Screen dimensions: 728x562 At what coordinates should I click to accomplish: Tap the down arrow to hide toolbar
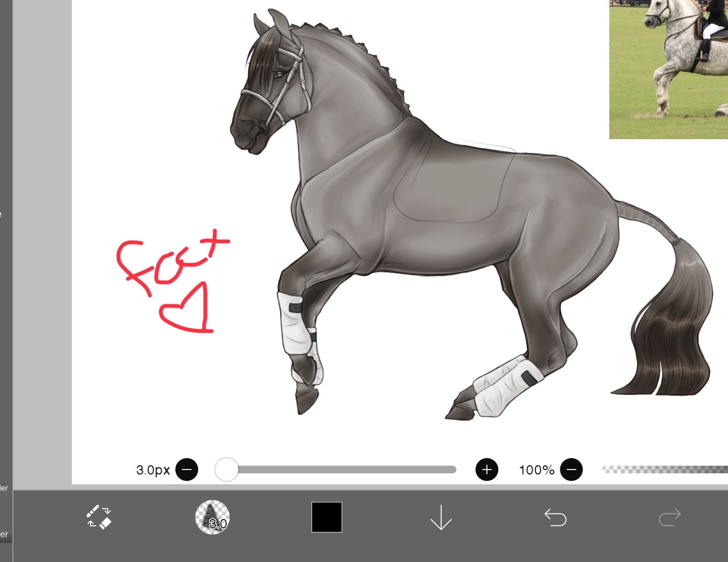[441, 517]
